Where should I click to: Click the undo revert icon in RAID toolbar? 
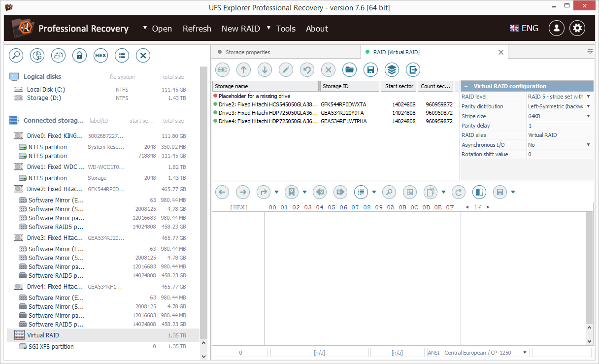307,70
